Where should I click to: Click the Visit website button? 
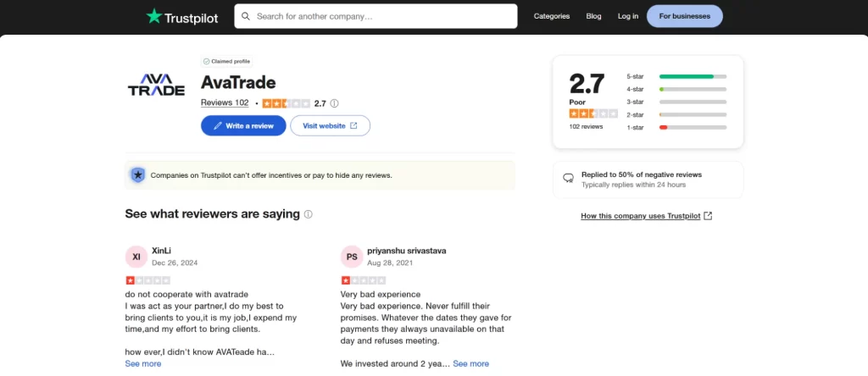pos(330,125)
